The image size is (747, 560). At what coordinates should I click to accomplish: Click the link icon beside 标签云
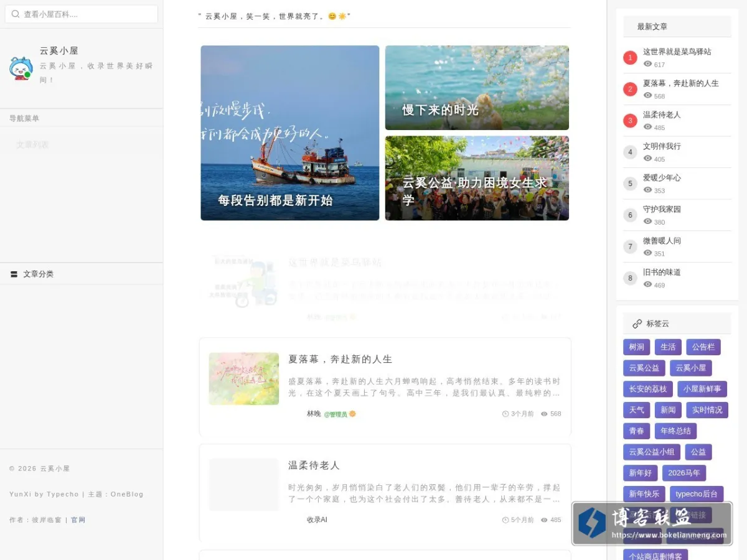[637, 324]
